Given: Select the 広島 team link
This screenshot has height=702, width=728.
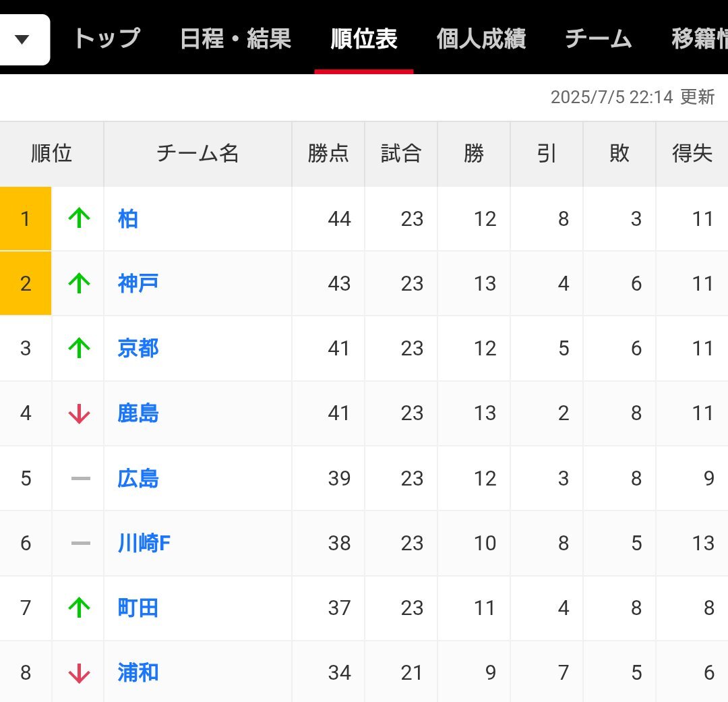Looking at the screenshot, I should 138,478.
